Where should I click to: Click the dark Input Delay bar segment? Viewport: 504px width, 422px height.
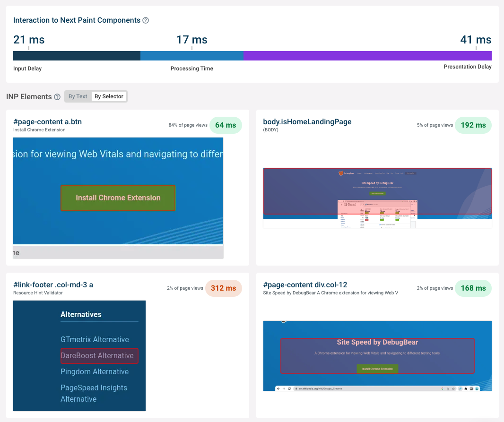click(77, 56)
